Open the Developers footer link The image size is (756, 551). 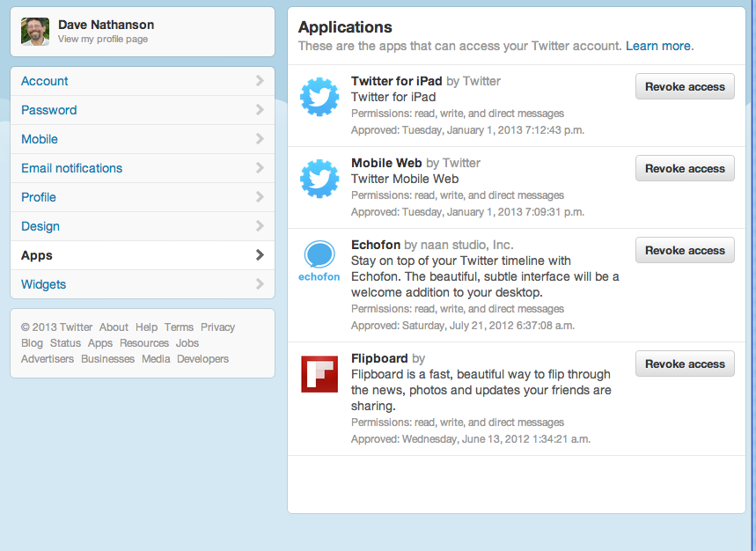(202, 358)
